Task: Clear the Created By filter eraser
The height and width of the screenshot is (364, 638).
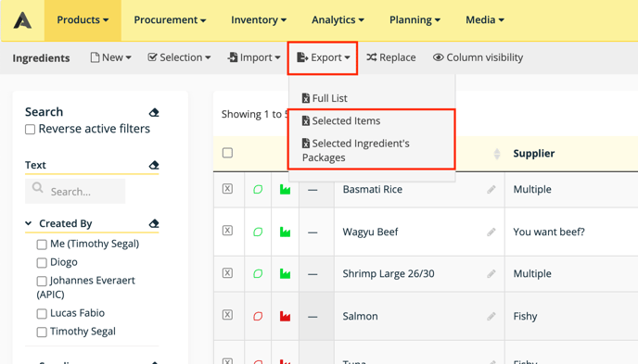Action: click(x=154, y=223)
